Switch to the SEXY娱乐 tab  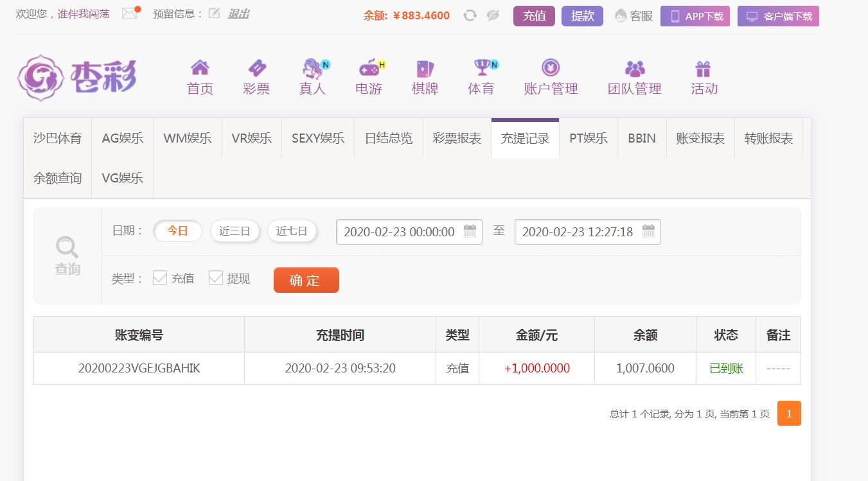point(318,138)
